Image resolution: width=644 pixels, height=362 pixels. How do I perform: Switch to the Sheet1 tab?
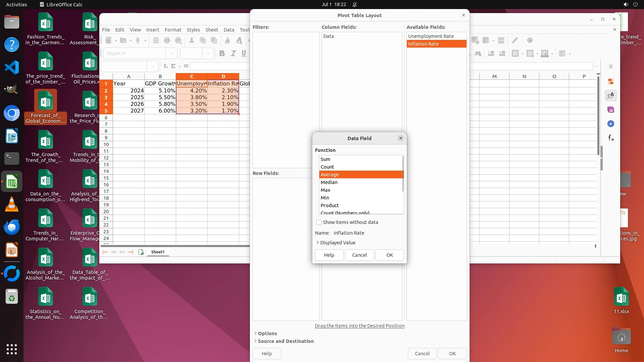pos(158,252)
